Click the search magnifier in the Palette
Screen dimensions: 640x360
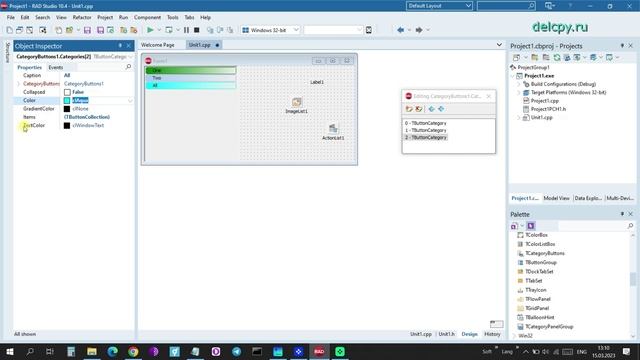[x=630, y=226]
